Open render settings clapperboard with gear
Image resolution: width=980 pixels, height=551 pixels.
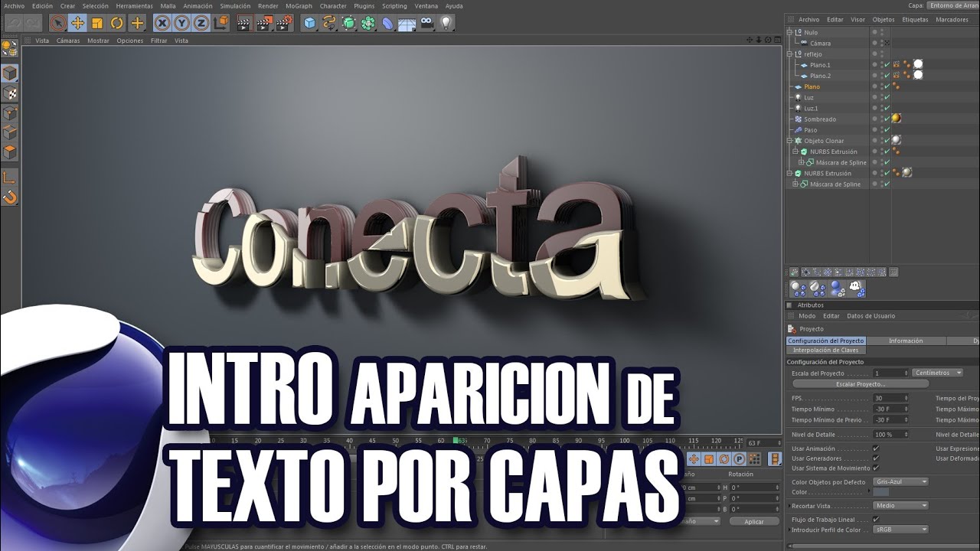tap(284, 23)
